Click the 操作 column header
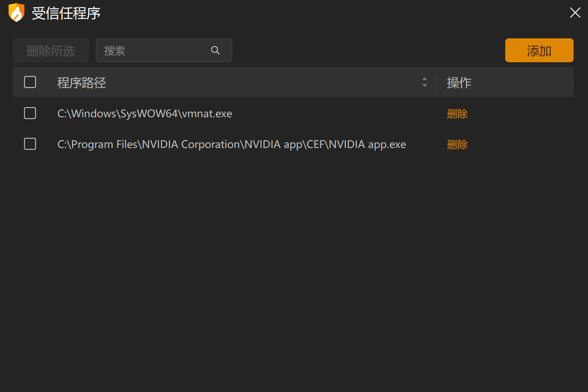 click(x=459, y=82)
